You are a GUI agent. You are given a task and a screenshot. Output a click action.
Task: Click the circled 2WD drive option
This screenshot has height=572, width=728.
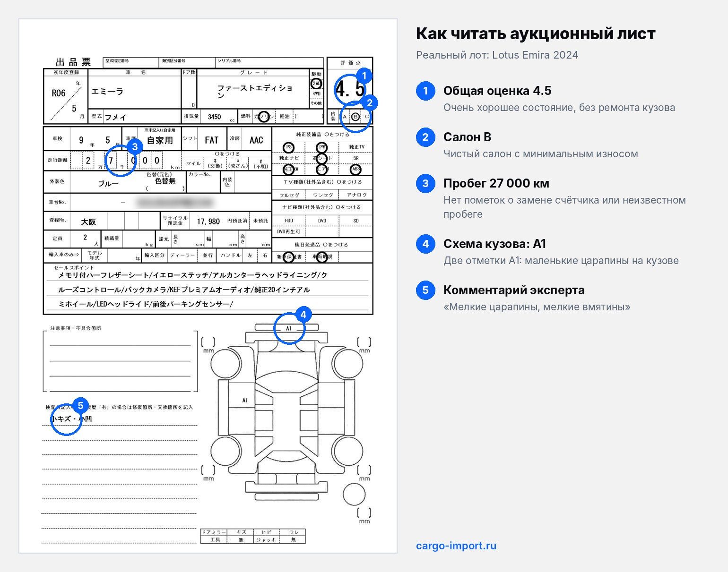[x=316, y=84]
